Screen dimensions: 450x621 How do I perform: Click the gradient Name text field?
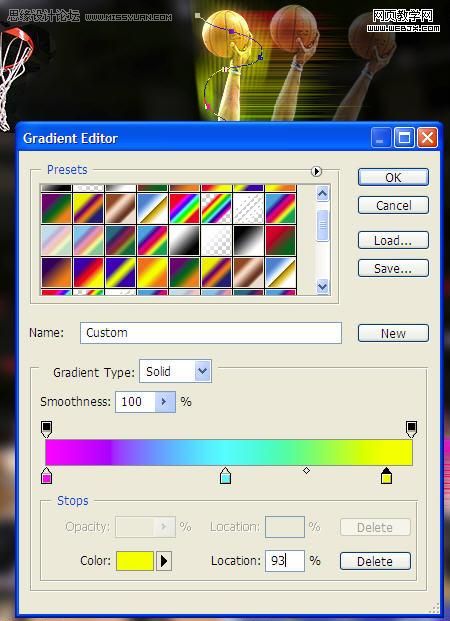[x=211, y=333]
